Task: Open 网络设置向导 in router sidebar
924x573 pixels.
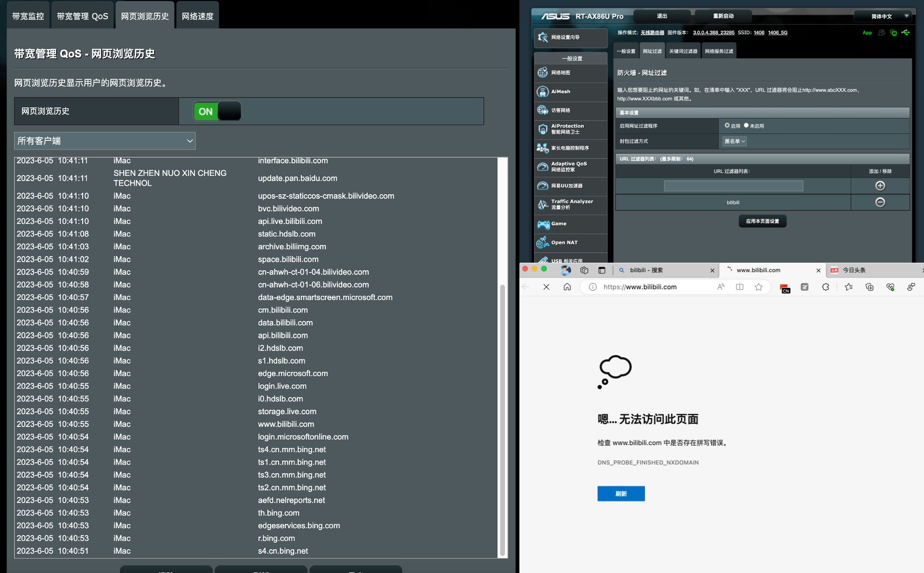Action: (570, 37)
